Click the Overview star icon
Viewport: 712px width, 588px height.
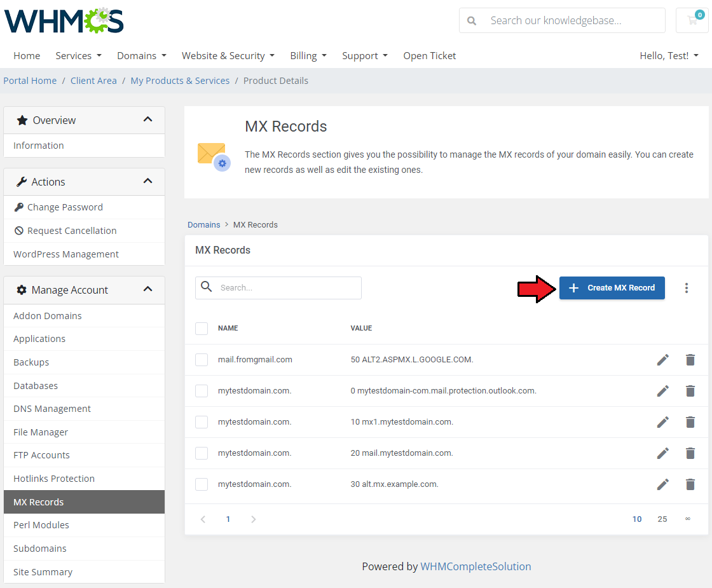pyautogui.click(x=22, y=120)
